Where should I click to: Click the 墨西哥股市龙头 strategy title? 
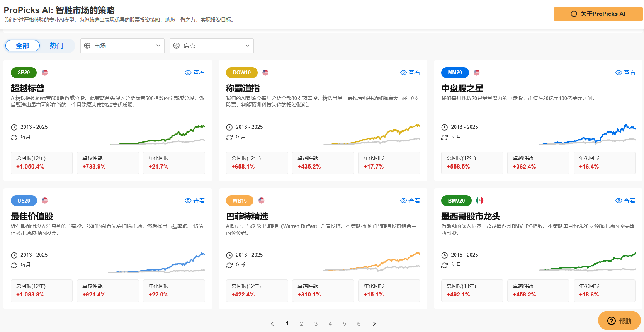click(x=471, y=216)
